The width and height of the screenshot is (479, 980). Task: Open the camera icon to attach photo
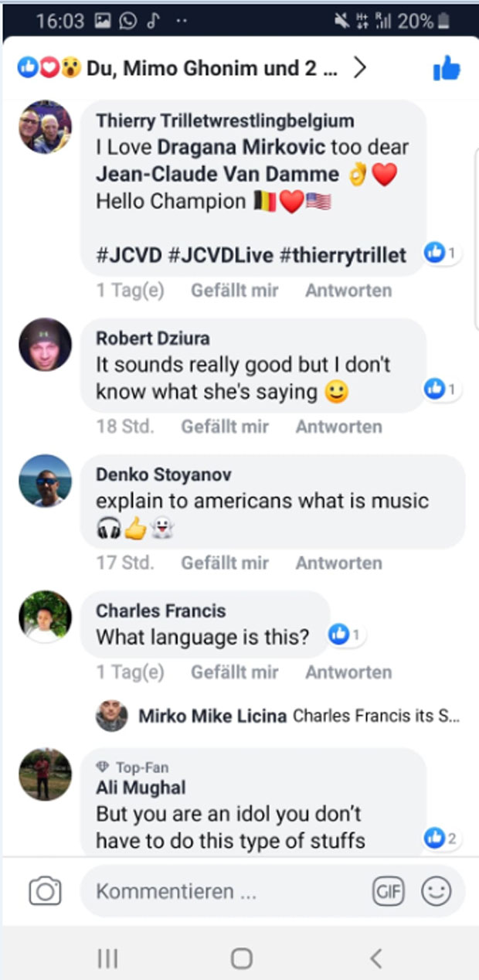click(x=45, y=892)
